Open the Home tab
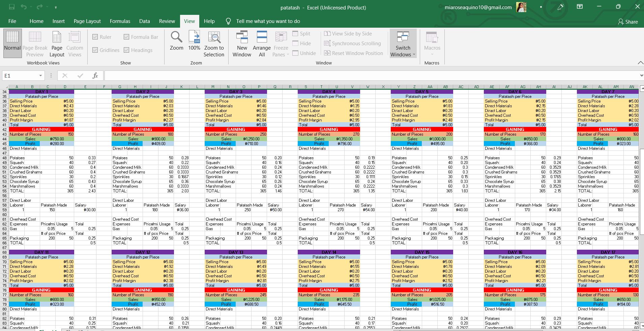This screenshot has width=644, height=331. [x=36, y=21]
